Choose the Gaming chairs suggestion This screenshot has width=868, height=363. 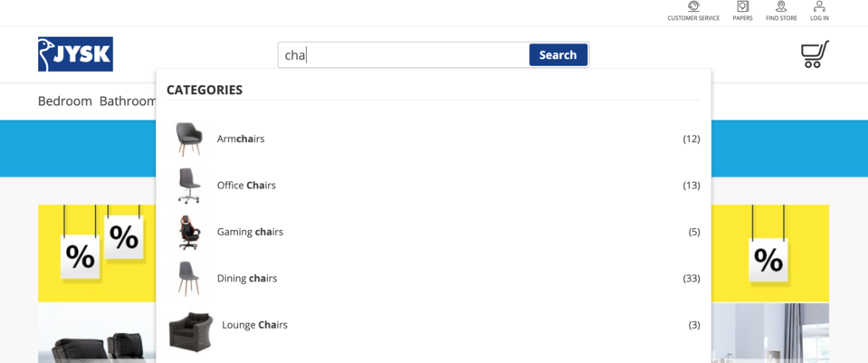point(434,232)
